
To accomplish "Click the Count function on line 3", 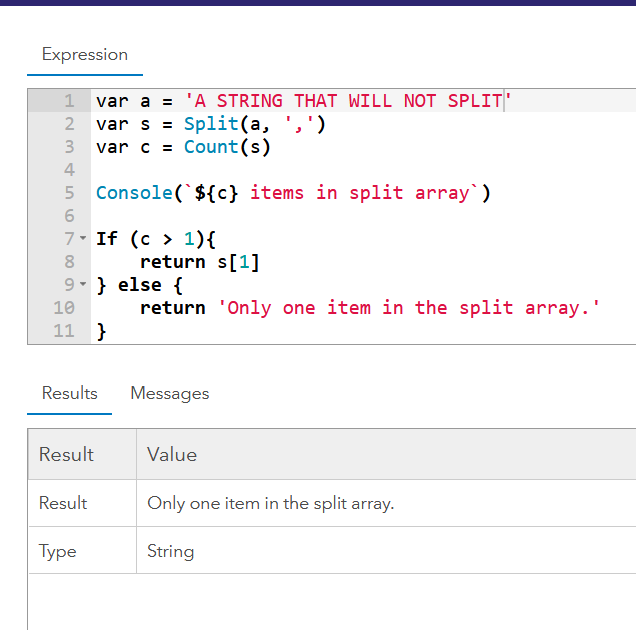I will 210,147.
